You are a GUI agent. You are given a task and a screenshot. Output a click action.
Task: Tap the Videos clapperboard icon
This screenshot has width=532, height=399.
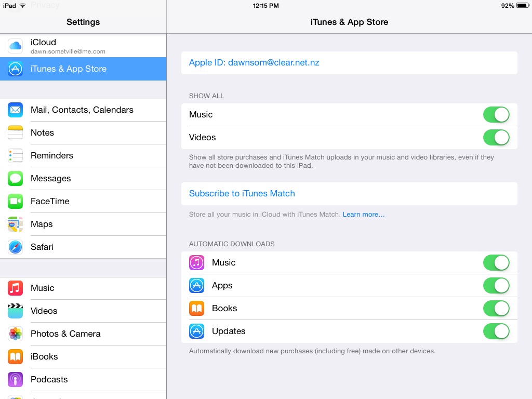pos(15,311)
